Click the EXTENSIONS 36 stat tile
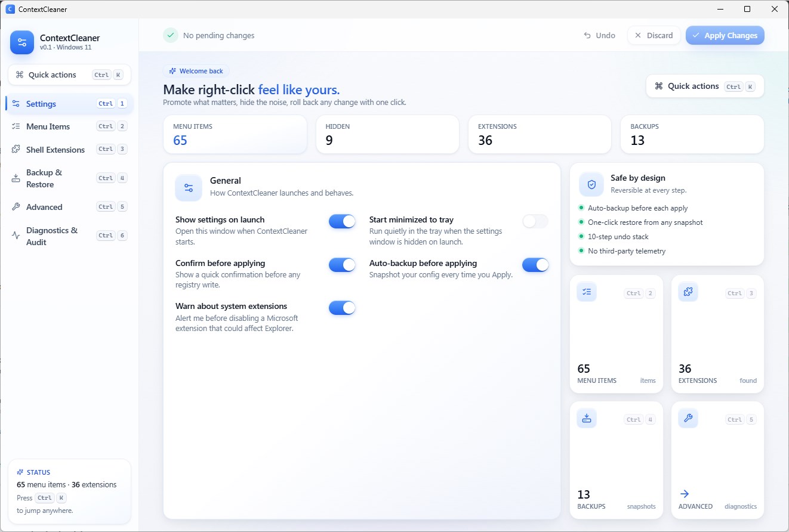789x532 pixels. pos(540,134)
